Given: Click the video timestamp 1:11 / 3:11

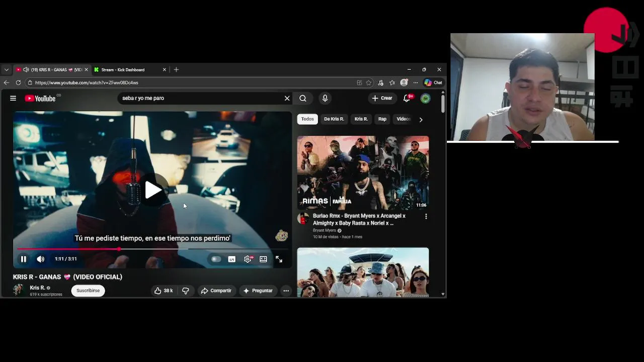Looking at the screenshot, I should click(x=66, y=259).
